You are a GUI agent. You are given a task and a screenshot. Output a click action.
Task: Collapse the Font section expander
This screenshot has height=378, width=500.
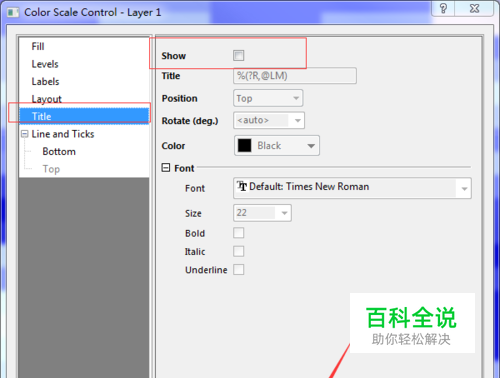point(166,168)
